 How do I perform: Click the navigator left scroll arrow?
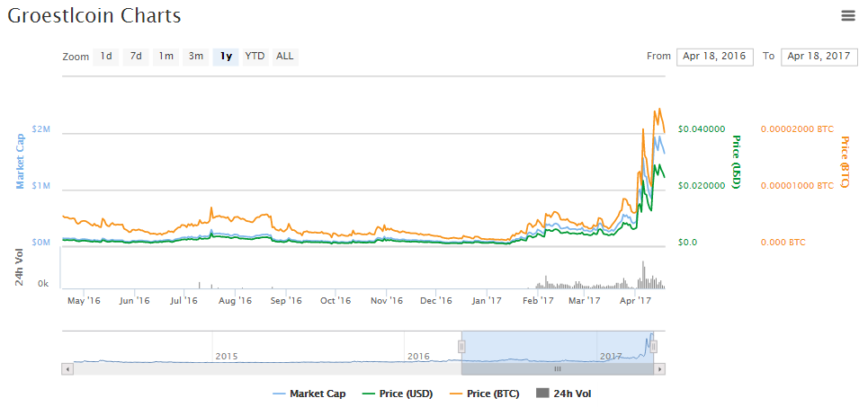[x=67, y=368]
